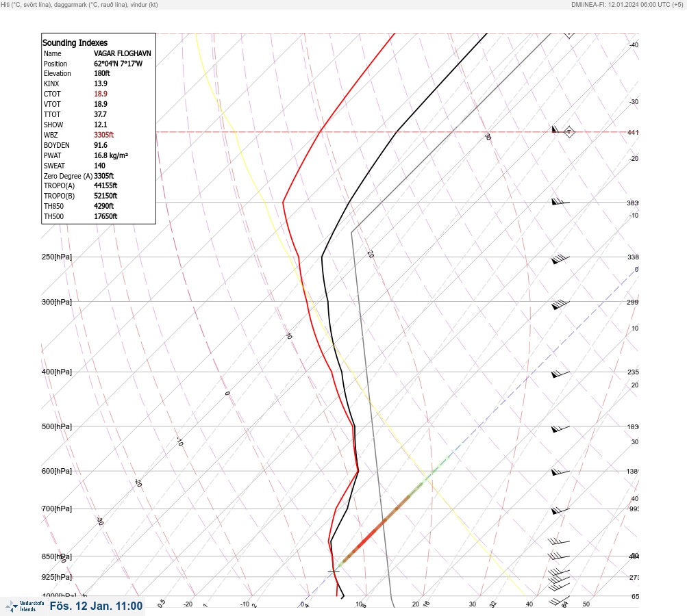
Task: Click the TH850 value 4290ft
Action: tap(103, 206)
